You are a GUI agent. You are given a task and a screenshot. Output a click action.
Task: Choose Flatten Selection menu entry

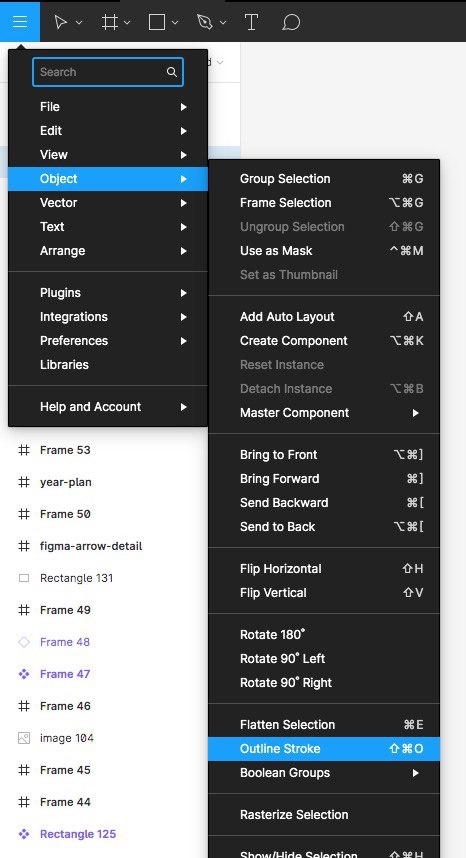tap(324, 724)
